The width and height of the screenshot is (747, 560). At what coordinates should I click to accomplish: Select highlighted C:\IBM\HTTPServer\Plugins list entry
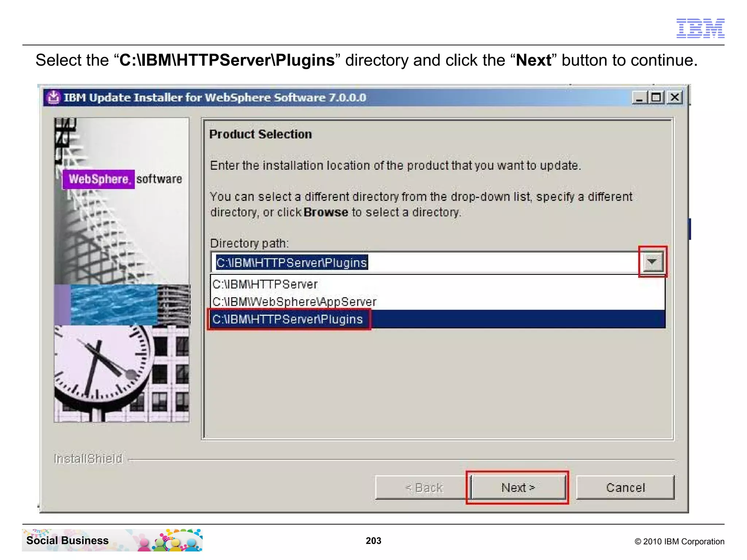click(438, 319)
